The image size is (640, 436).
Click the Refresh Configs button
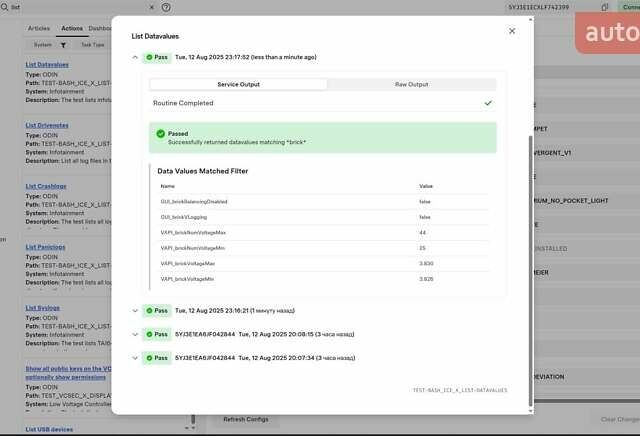tap(245, 419)
